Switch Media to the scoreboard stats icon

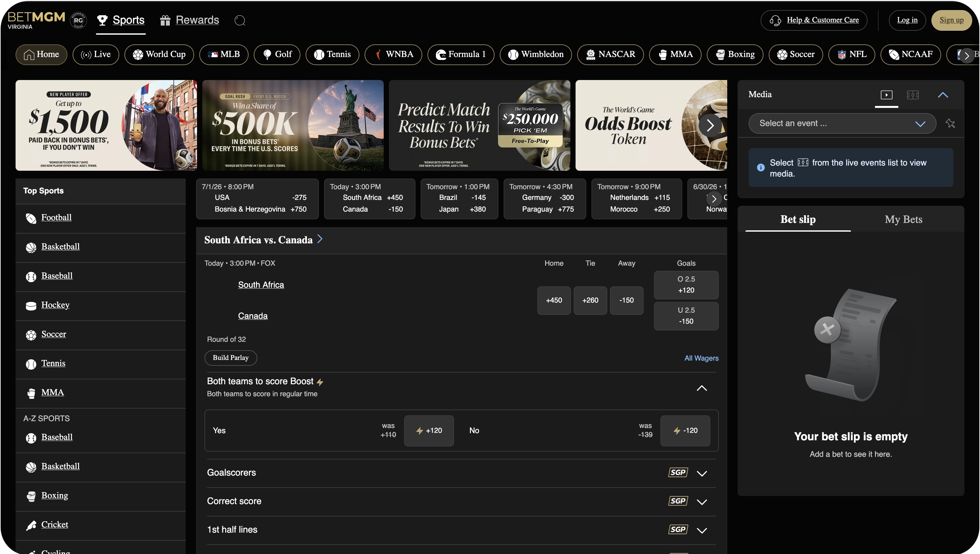[913, 95]
